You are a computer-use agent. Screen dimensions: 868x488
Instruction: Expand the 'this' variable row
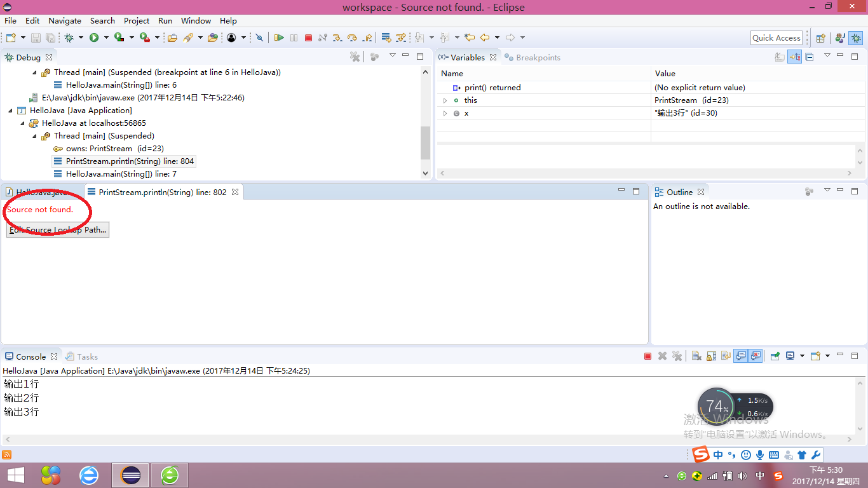click(x=445, y=100)
